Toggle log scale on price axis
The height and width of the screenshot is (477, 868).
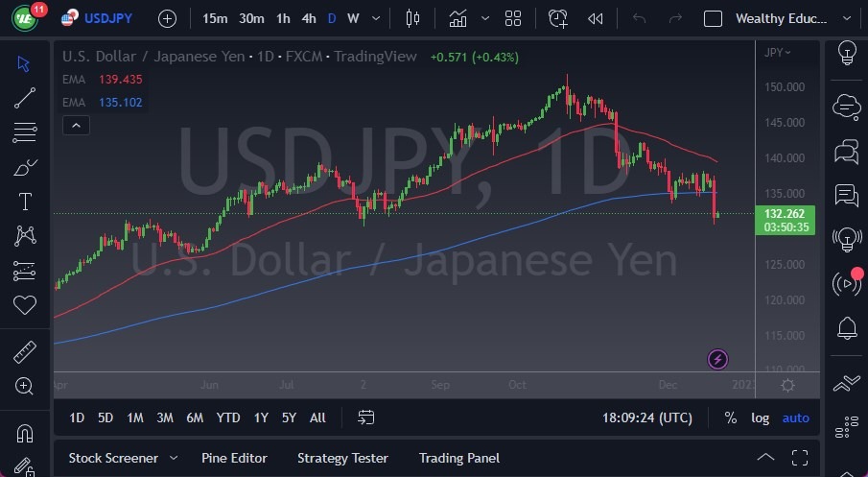coord(760,417)
